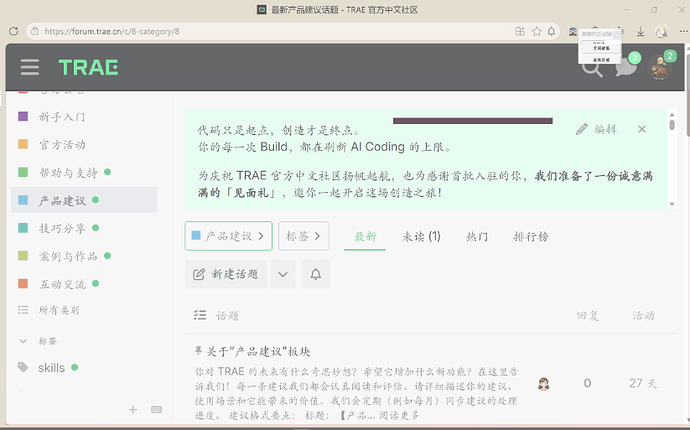This screenshot has width=690, height=430.
Task: Open the chat bubble with 3 badge
Action: point(626,68)
